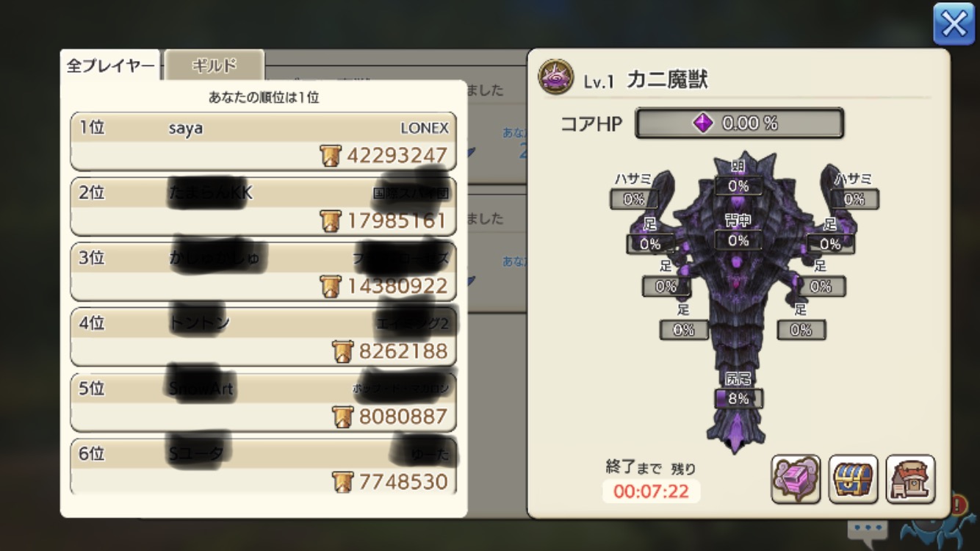Tap trophy icon next to 42293247
Image resolution: width=980 pixels, height=551 pixels.
click(x=331, y=156)
